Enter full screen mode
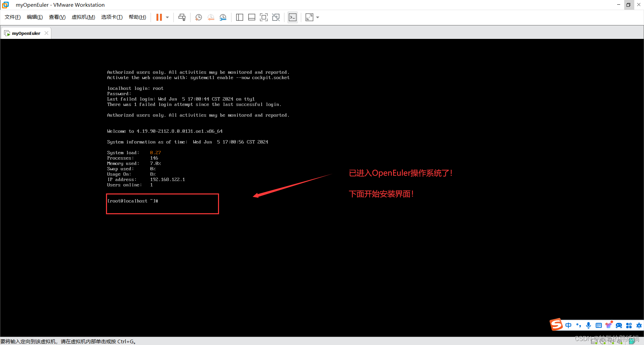Viewport: 644px width, 345px height. pos(264,17)
